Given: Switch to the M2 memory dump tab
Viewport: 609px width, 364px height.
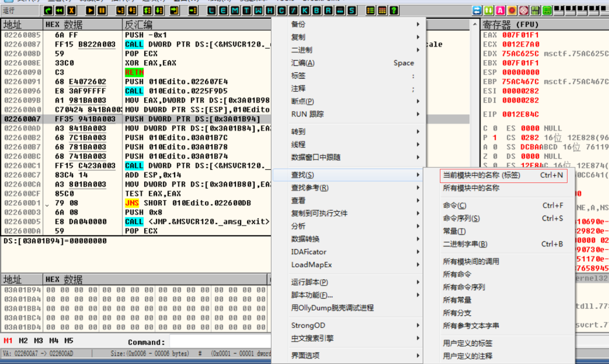Looking at the screenshot, I should [x=23, y=340].
